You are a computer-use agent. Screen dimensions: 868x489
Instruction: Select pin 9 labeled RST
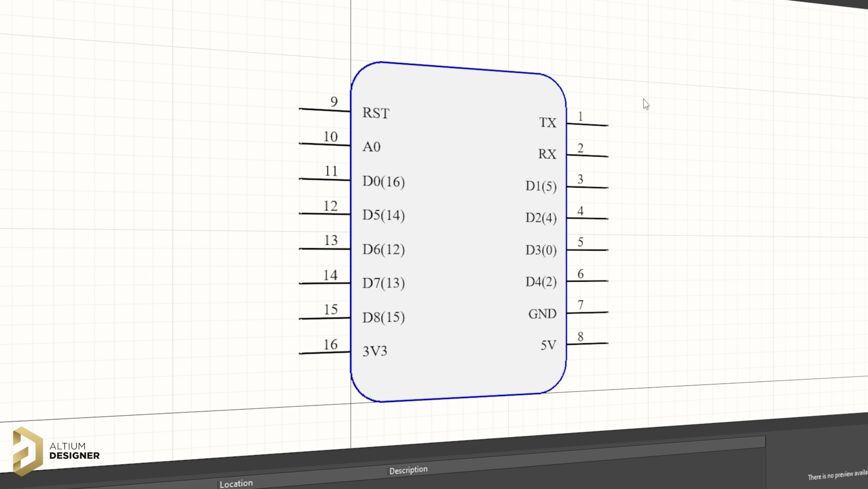(x=324, y=110)
